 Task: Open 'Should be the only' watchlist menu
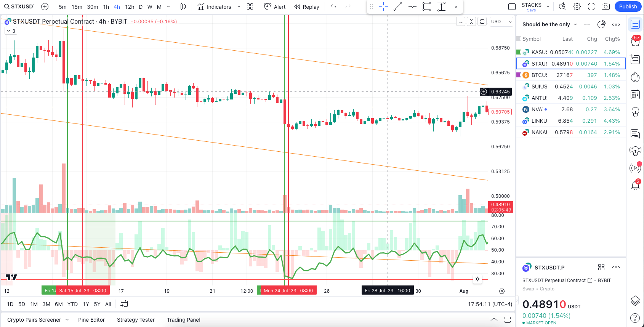click(549, 24)
